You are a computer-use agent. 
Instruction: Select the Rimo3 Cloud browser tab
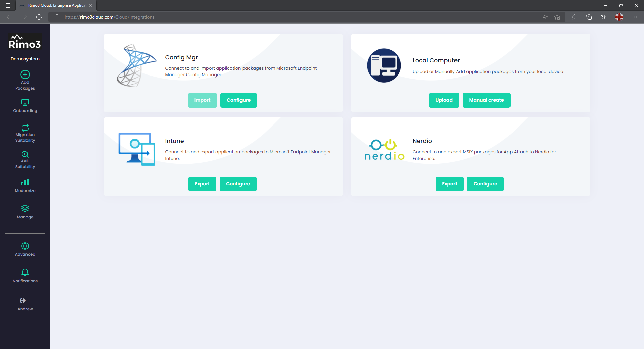coord(55,5)
